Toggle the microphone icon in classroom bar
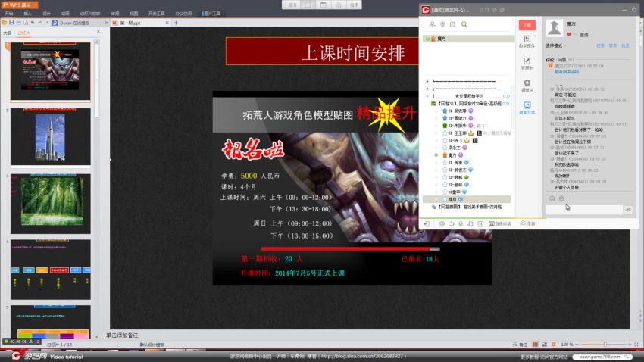 [x=461, y=223]
